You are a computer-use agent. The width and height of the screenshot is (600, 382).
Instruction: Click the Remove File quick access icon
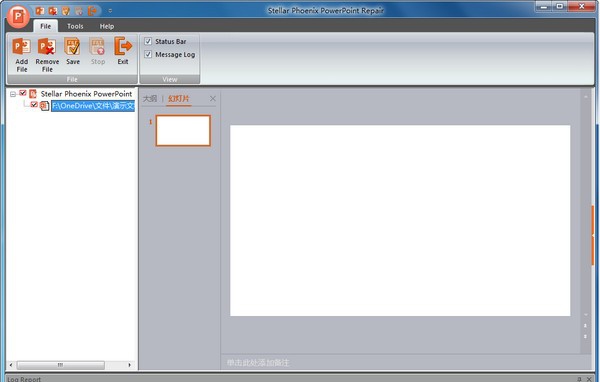(53, 11)
